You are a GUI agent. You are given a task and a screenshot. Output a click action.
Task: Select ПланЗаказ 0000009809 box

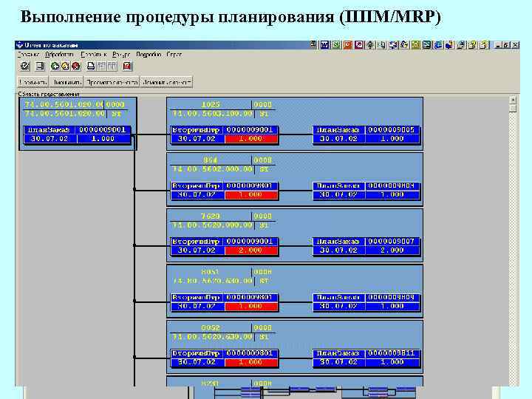tap(366, 301)
